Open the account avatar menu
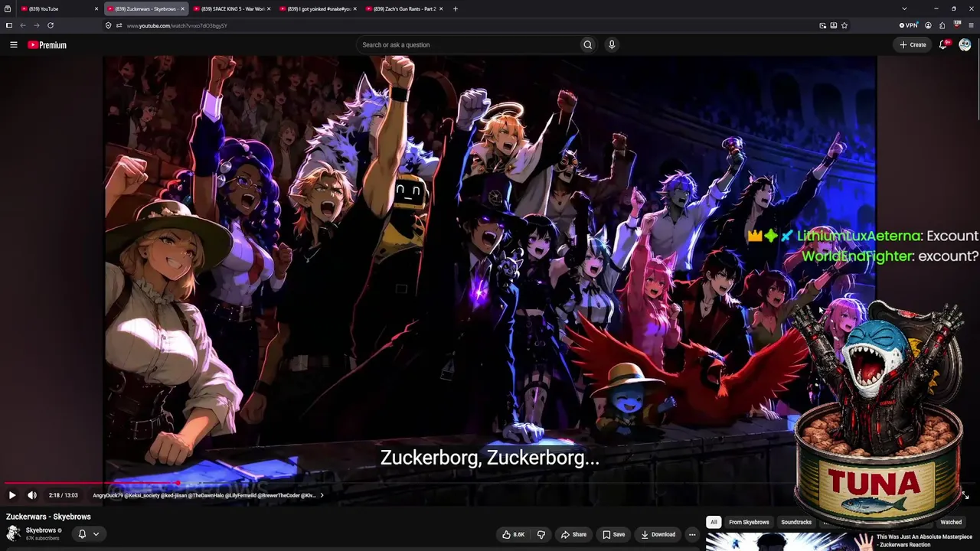 tap(965, 44)
